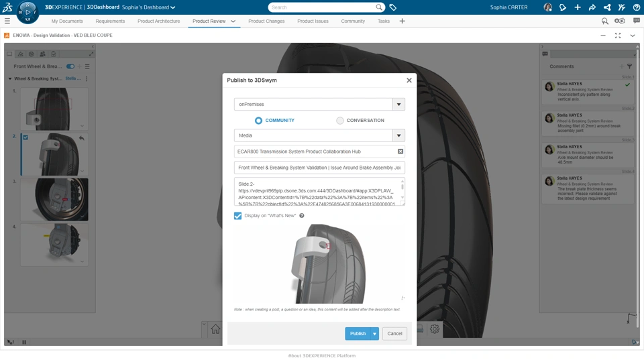Open the gear settings icon in the viewer toolbar
This screenshot has width=644, height=362.
point(435,328)
